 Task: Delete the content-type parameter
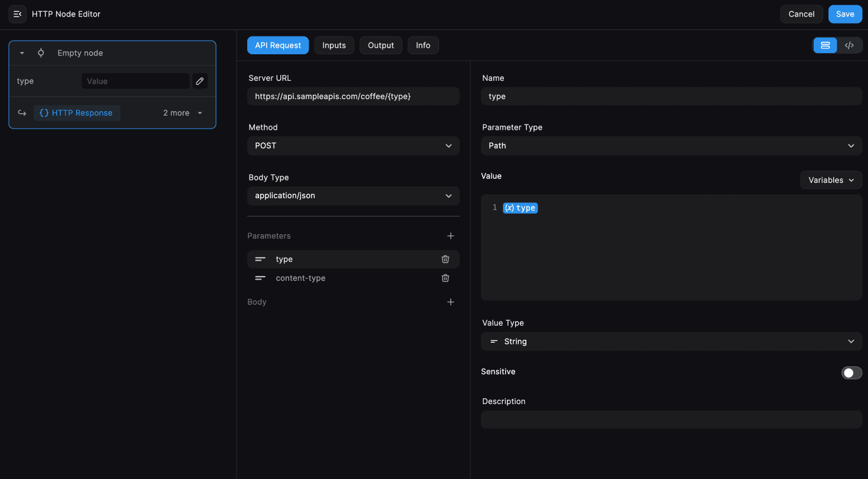pyautogui.click(x=446, y=278)
